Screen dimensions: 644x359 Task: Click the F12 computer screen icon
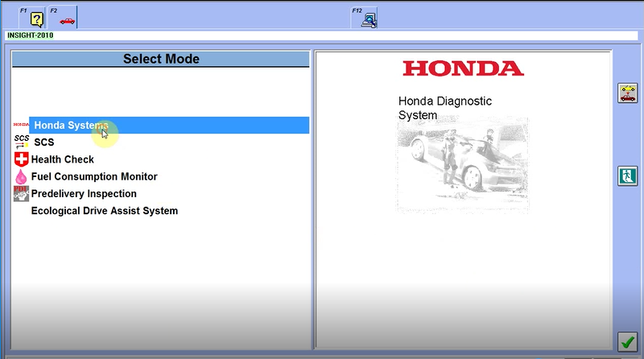click(369, 19)
